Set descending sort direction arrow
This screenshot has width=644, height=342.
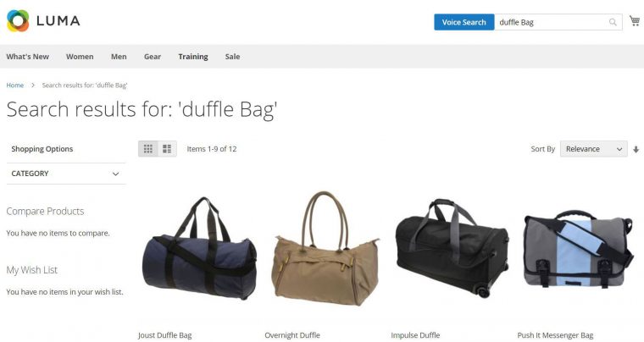[636, 149]
